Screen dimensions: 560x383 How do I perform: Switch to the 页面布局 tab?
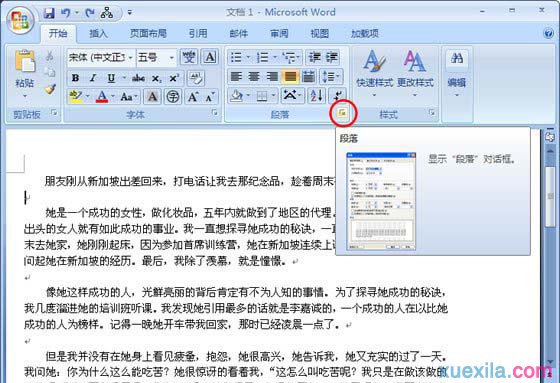click(x=148, y=34)
